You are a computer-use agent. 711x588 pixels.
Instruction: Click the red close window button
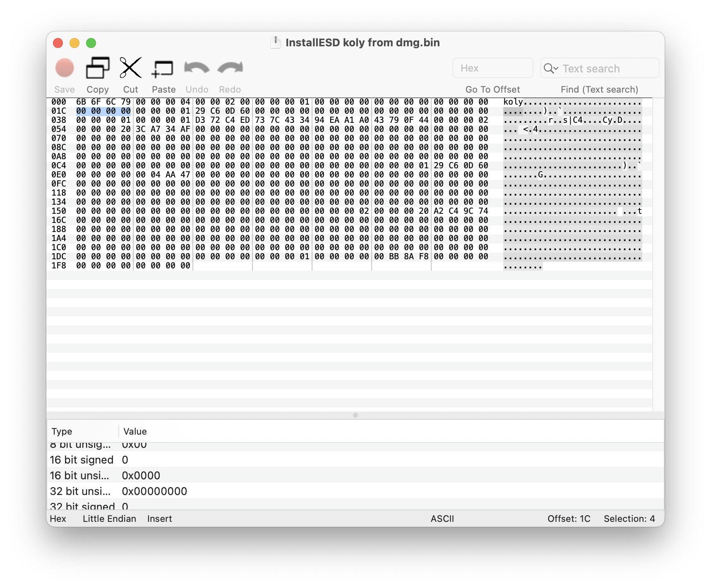[x=58, y=43]
